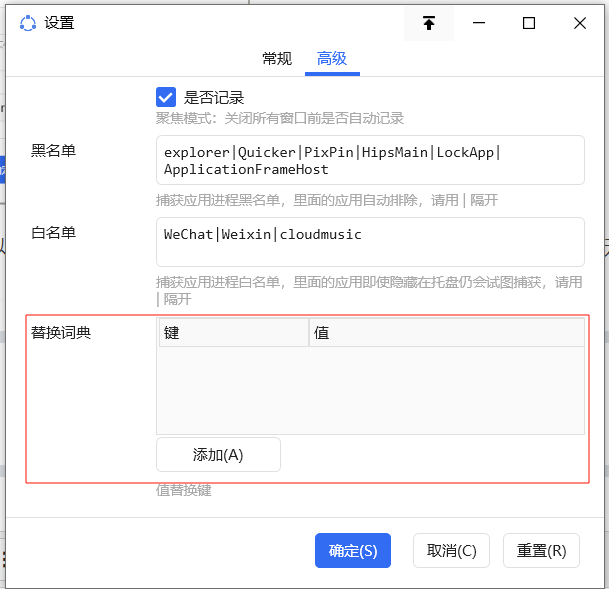Minimize the 设置 window
The width and height of the screenshot is (609, 589).
479,23
